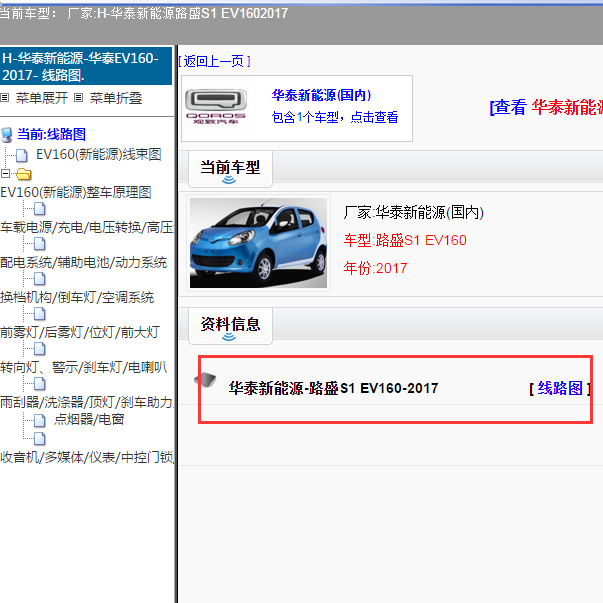603x603 pixels.
Task: Open the 华泰新能源(国内) manufacturer link
Action: point(321,95)
